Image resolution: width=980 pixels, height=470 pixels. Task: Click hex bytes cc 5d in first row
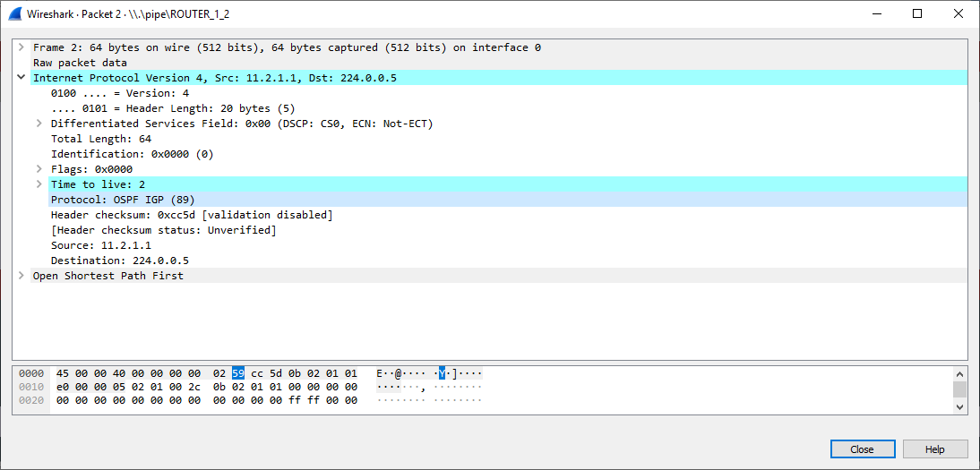pyautogui.click(x=266, y=373)
